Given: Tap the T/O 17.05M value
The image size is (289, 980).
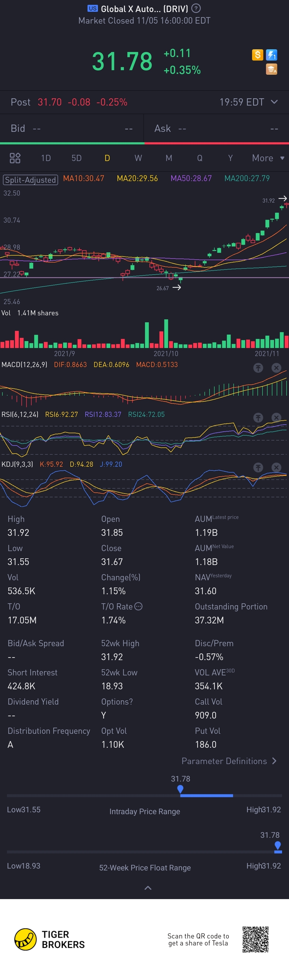Looking at the screenshot, I should pyautogui.click(x=22, y=620).
